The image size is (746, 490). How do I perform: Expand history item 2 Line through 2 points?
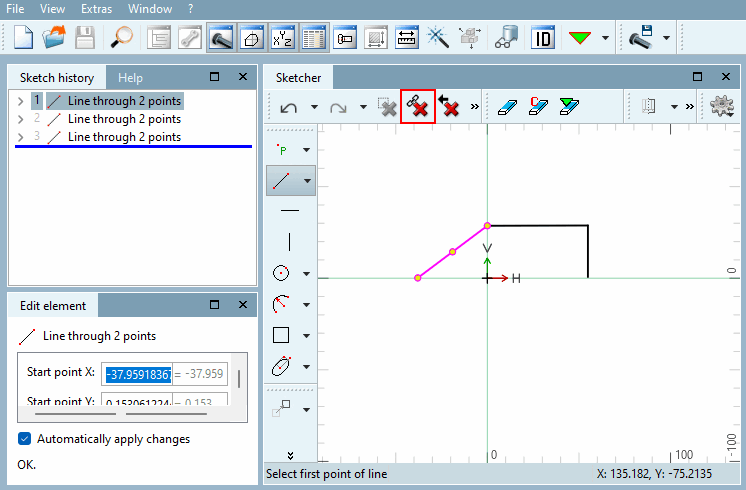[20, 119]
